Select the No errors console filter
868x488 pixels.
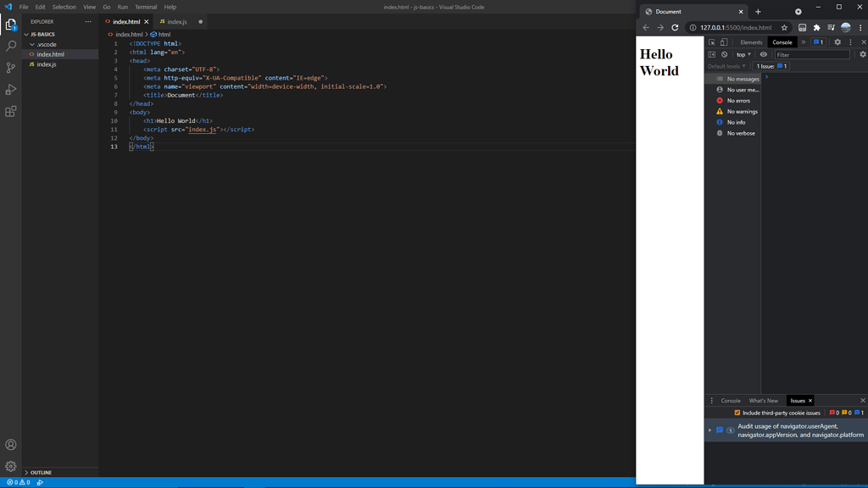click(732, 101)
